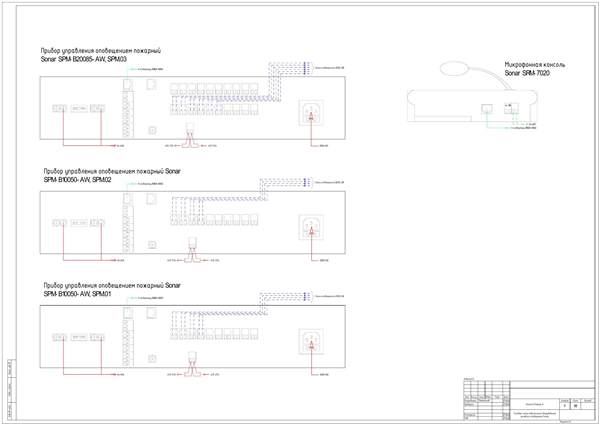Click the blue dashed cable bundle above SPM03 unit
Screen dimensions: 600x425
pyautogui.click(x=290, y=68)
